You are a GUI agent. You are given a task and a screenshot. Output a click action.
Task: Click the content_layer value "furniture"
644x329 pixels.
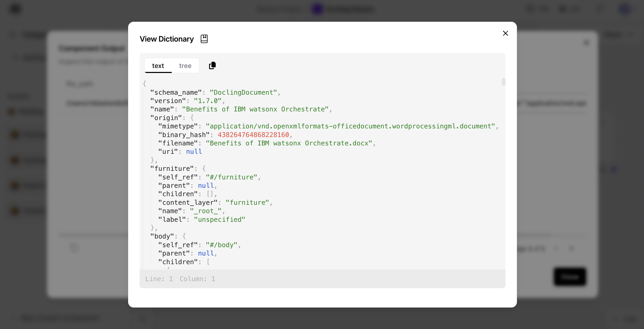pos(247,202)
